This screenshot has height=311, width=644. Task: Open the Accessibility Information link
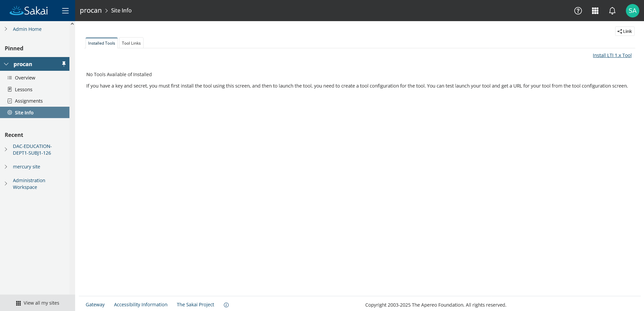(x=141, y=305)
